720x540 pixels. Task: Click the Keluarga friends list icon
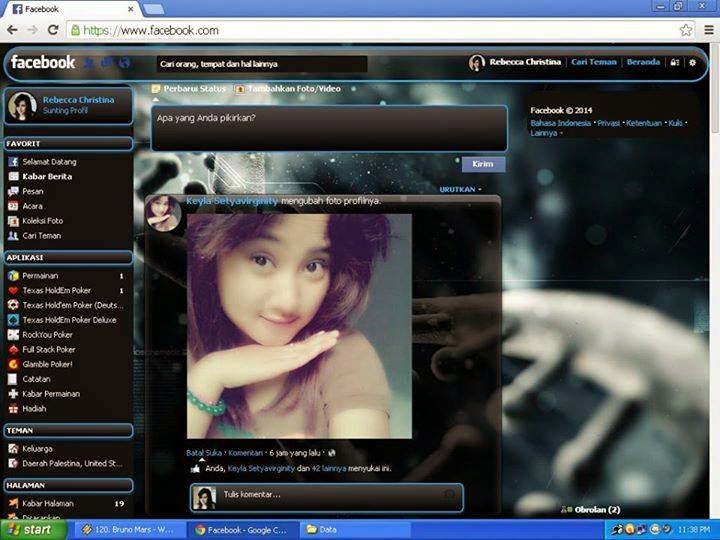13,449
